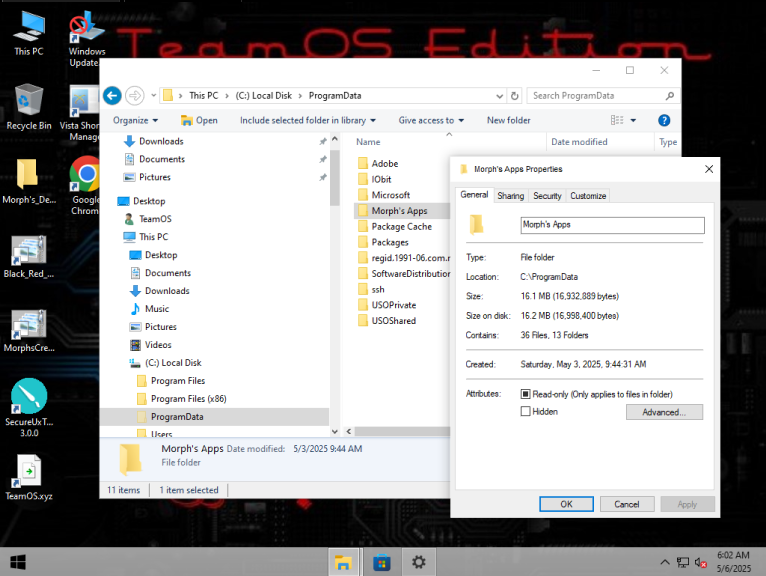Open the recent locations dropdown arrow
766x576 pixels.
[x=153, y=95]
